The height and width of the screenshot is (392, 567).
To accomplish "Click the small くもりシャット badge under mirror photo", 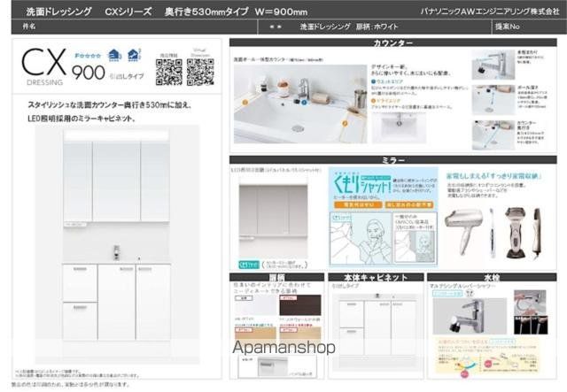I will [x=249, y=265].
